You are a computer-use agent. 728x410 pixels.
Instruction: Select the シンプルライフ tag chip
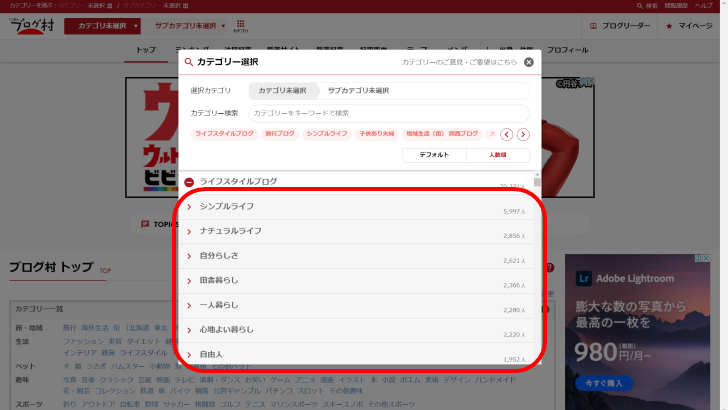[x=327, y=134]
